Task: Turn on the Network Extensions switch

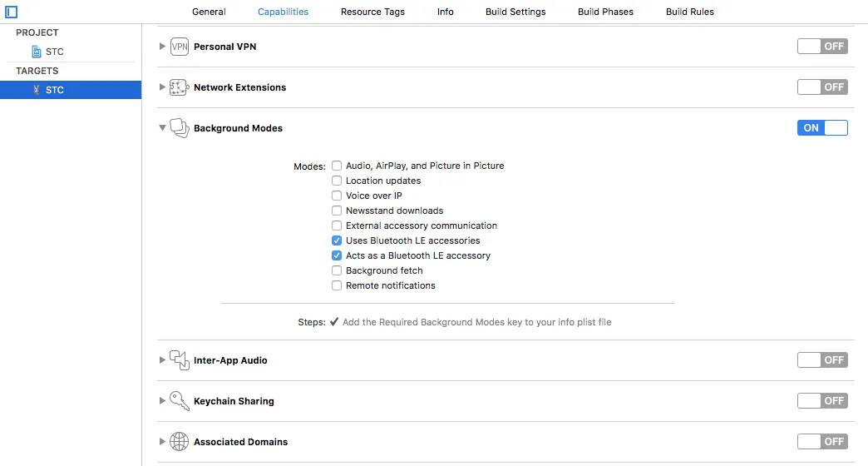Action: coord(822,87)
